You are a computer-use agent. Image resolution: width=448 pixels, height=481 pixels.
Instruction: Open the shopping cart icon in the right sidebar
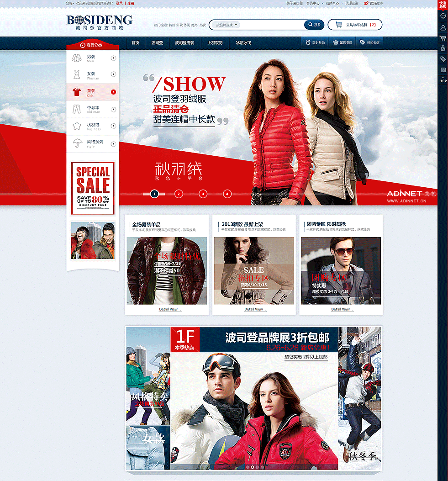(x=443, y=38)
